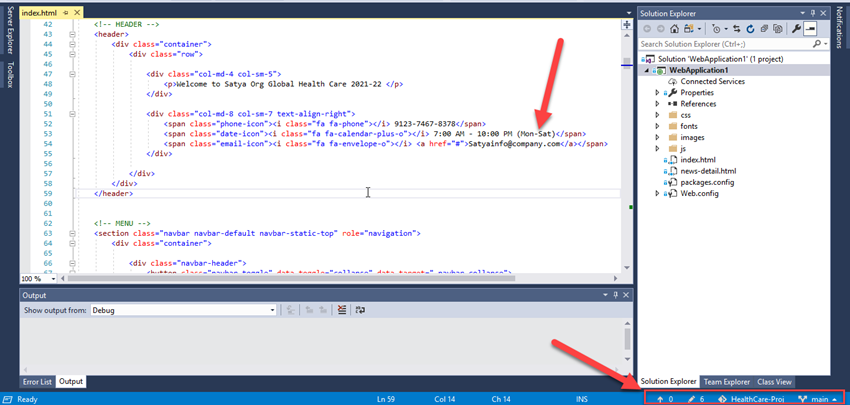Viewport: 850px width, 405px height.
Task: Select packages.config in Solution Explorer
Action: pyautogui.click(x=705, y=182)
